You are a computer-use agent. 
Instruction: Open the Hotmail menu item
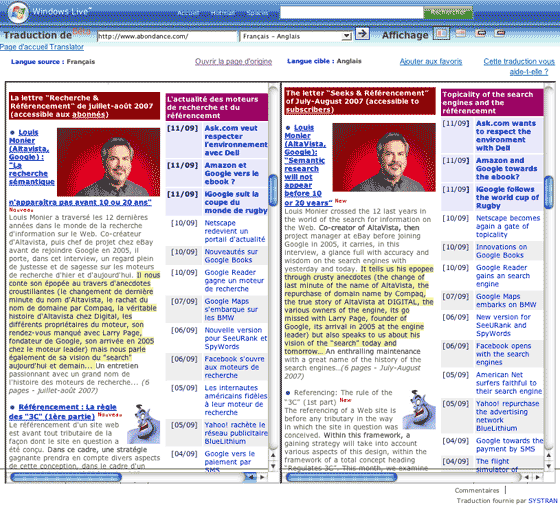point(223,12)
